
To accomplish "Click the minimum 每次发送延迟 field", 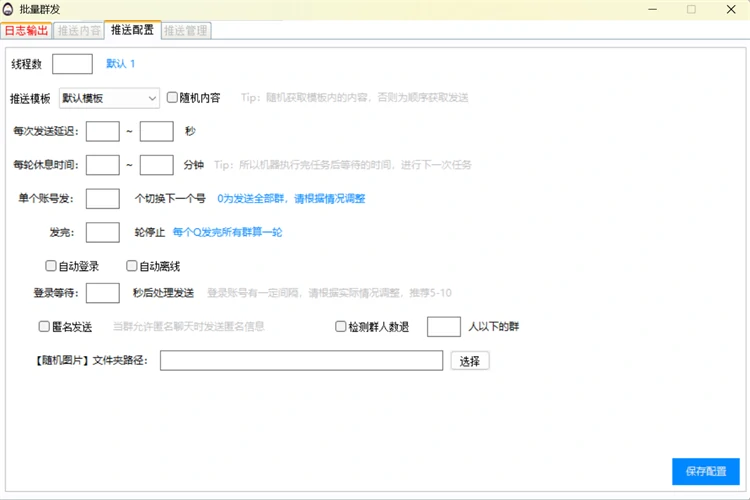I will click(x=103, y=131).
